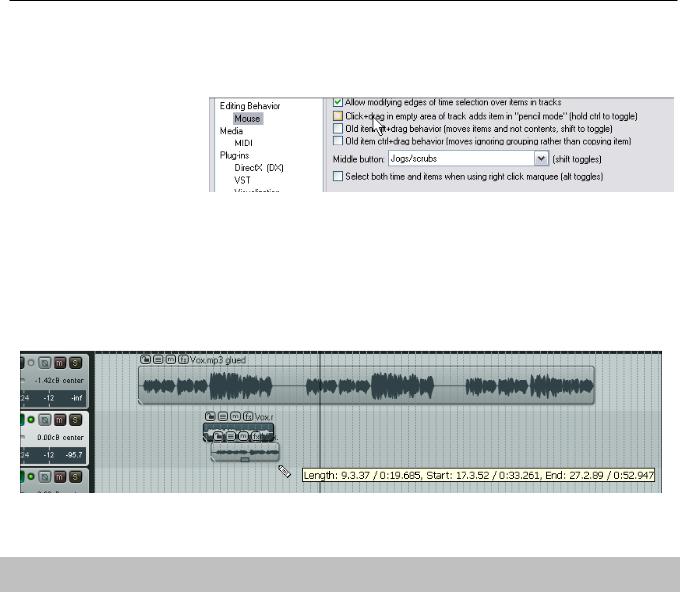
Task: Toggle record arm on the 0.00dB track
Action: pos(31,420)
